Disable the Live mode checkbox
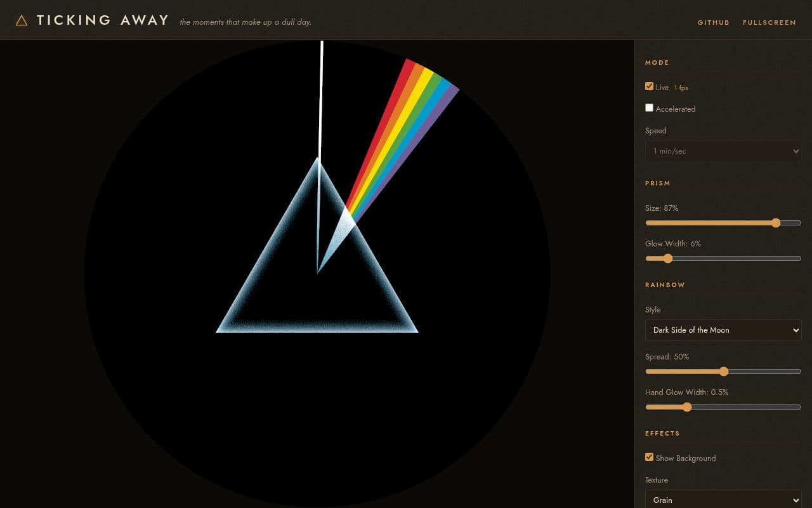812x508 pixels. click(649, 86)
